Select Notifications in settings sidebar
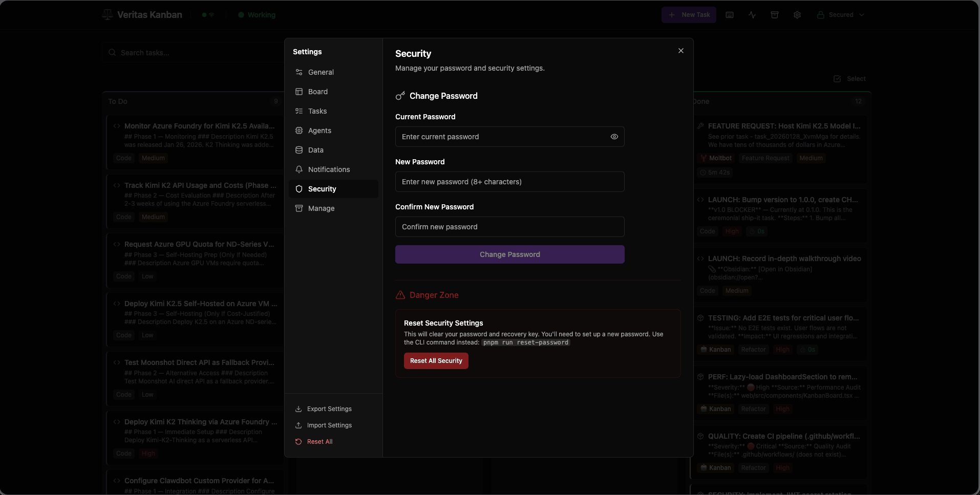 (329, 169)
